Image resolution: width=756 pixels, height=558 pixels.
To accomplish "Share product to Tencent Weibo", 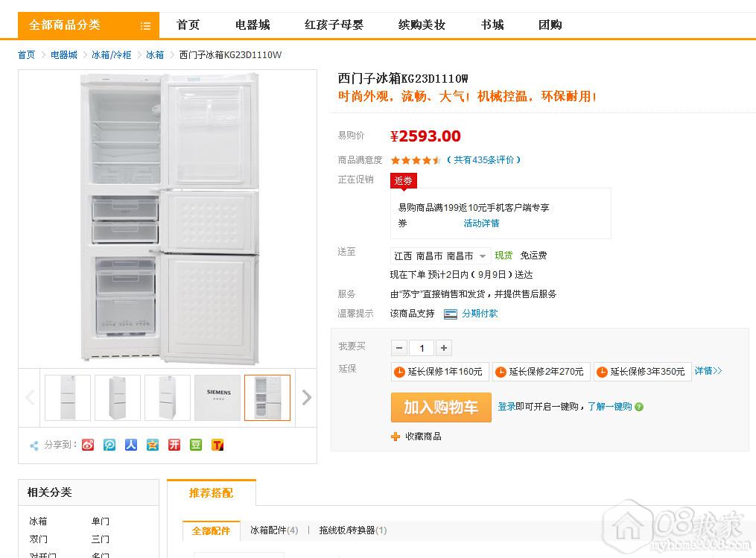I will coord(109,445).
